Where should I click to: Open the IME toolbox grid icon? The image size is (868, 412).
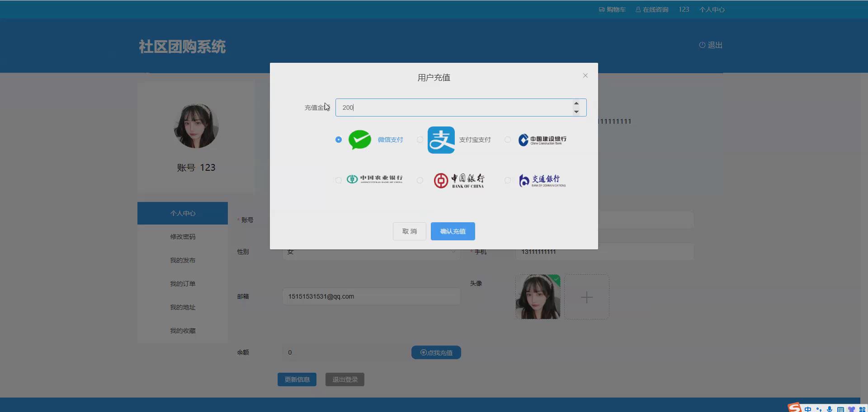[x=862, y=409]
